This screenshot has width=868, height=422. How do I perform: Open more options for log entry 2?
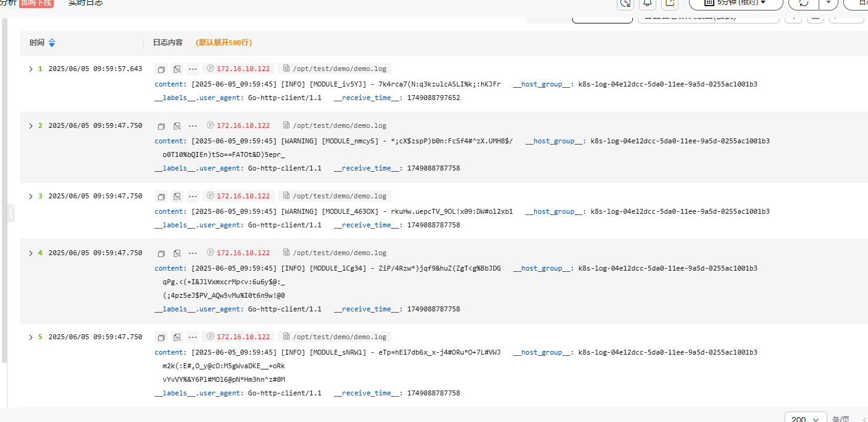193,126
